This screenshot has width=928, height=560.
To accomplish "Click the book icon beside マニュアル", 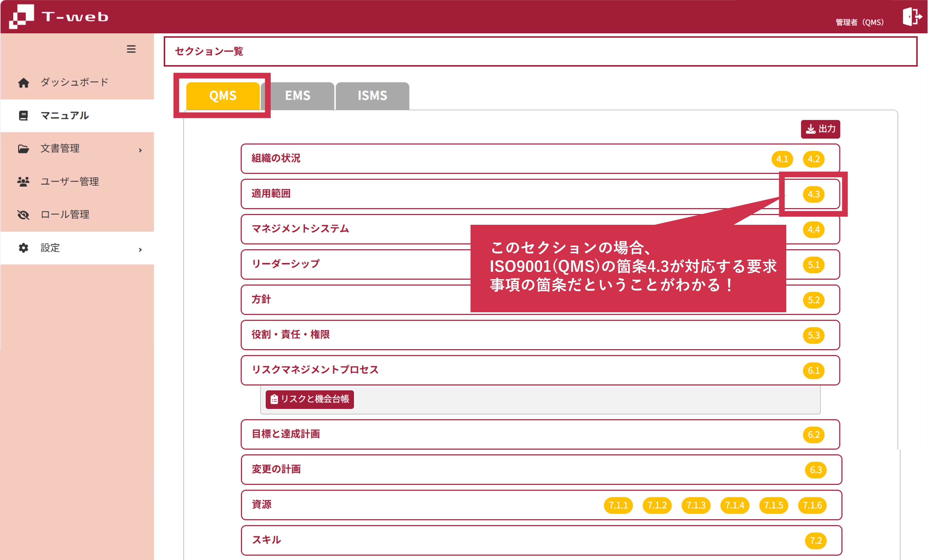I will coord(23,115).
